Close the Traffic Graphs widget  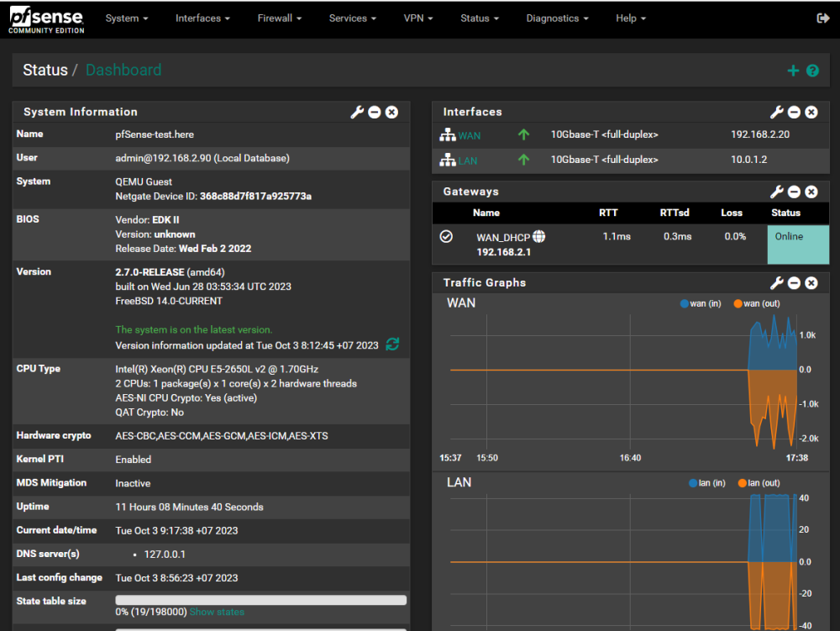pos(811,283)
